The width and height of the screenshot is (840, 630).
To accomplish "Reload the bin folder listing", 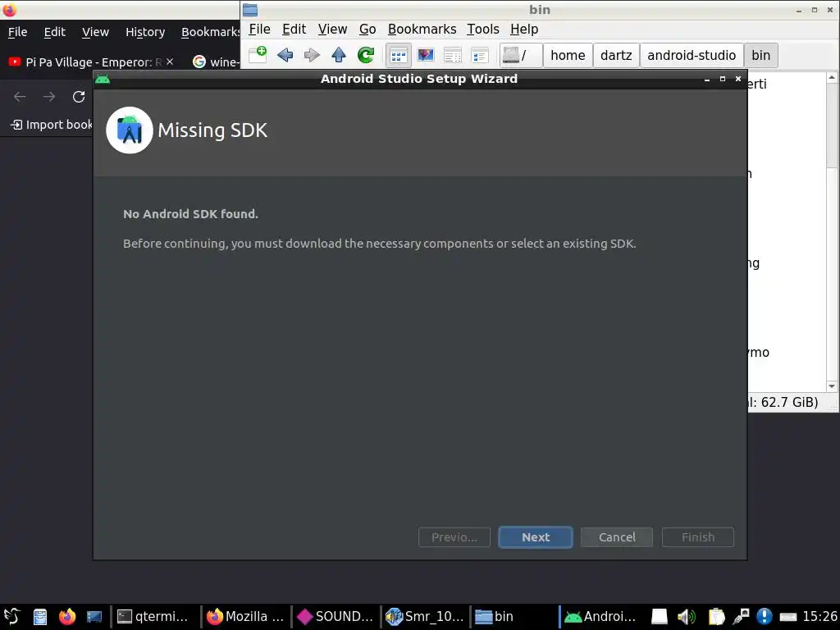I will (366, 55).
